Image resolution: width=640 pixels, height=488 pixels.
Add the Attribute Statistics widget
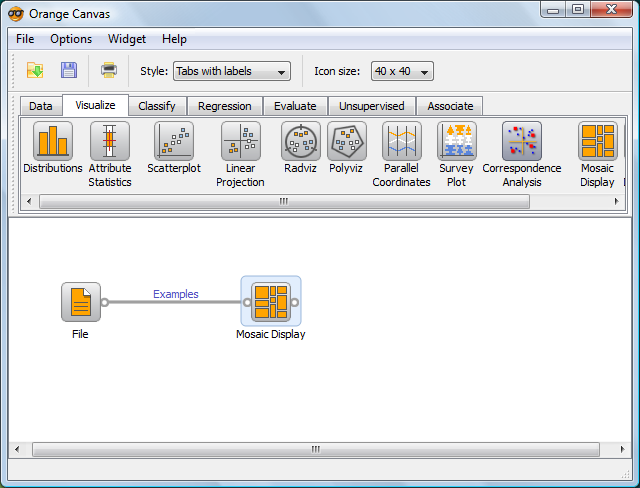pyautogui.click(x=110, y=141)
